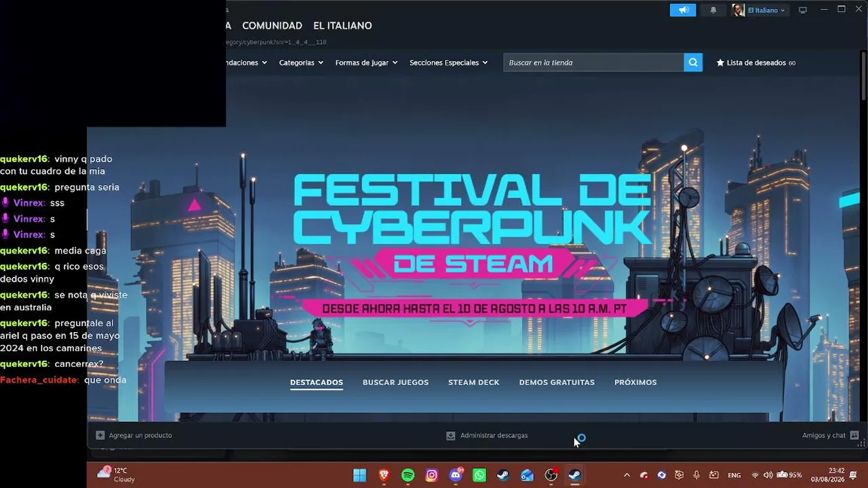Click the chat message 'sss' from Vinrex
The height and width of the screenshot is (488, 868).
57,203
